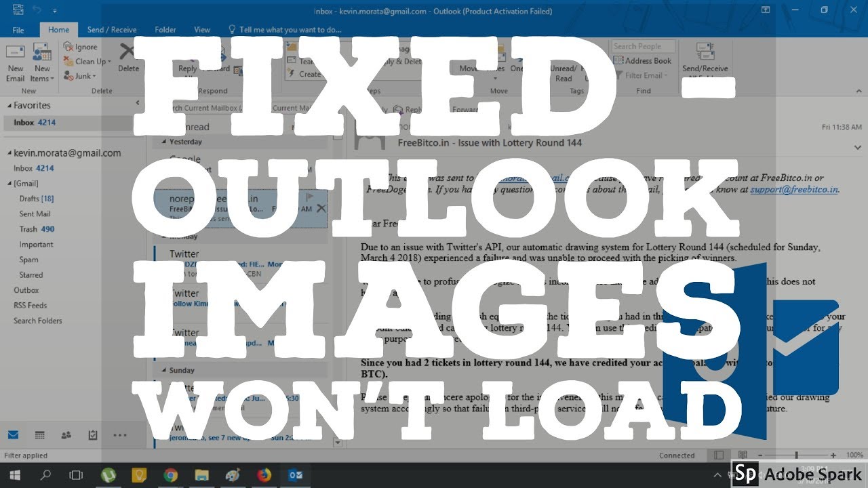The image size is (868, 488).
Task: Open the support@freebitco.in link
Action: pyautogui.click(x=794, y=190)
